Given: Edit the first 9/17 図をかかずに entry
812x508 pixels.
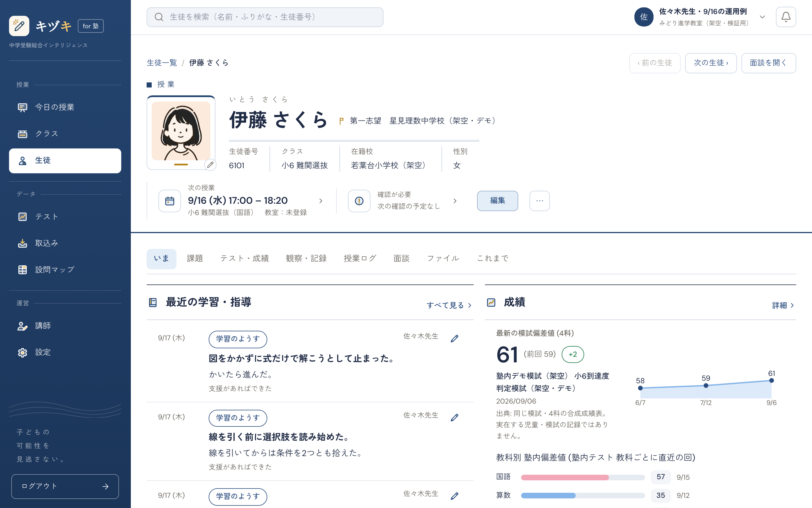Looking at the screenshot, I should point(454,339).
